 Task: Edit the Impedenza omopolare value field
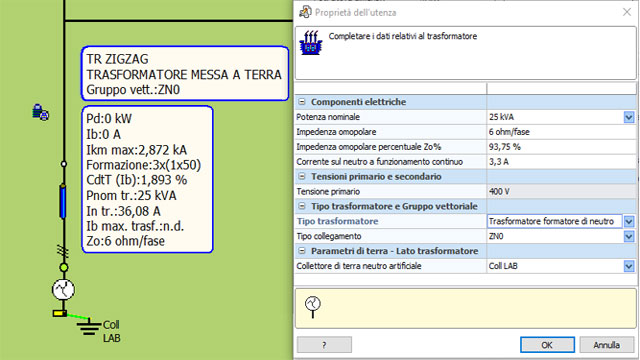(561, 132)
